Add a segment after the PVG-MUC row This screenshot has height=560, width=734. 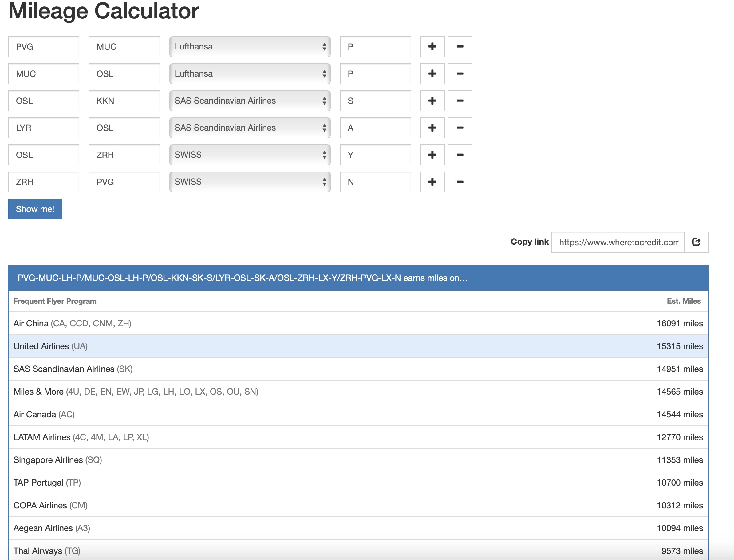(432, 47)
